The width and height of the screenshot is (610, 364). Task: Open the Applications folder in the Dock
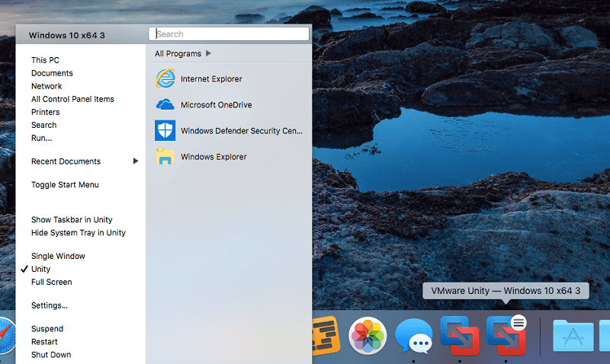click(x=573, y=336)
